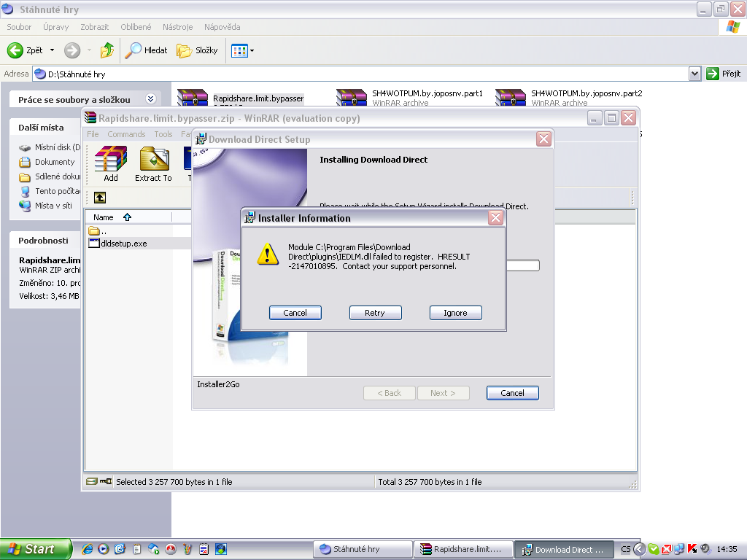Close the Download Direct Setup window

point(543,139)
